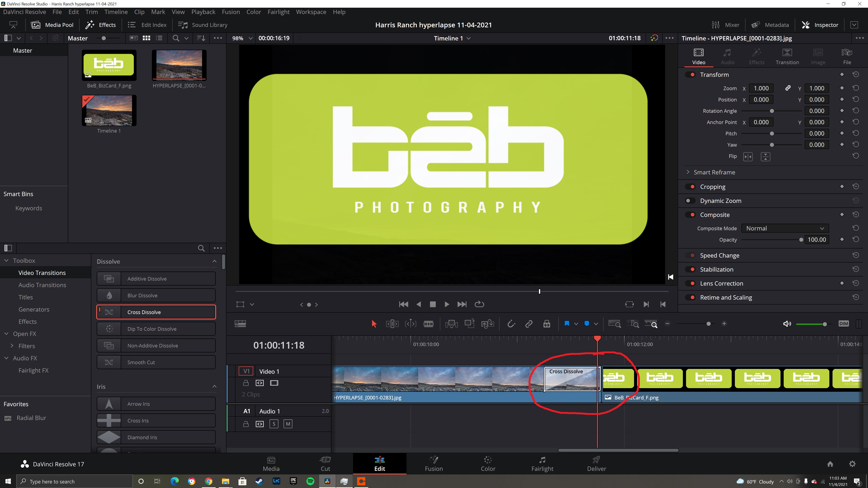Reset Transform settings with reset arrow

pos(856,74)
